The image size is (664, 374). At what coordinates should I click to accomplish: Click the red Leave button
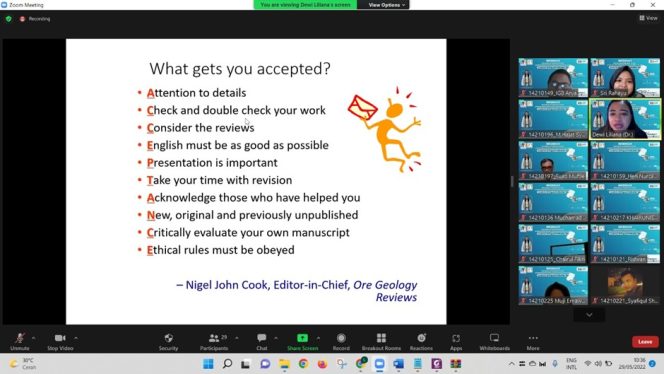click(645, 341)
